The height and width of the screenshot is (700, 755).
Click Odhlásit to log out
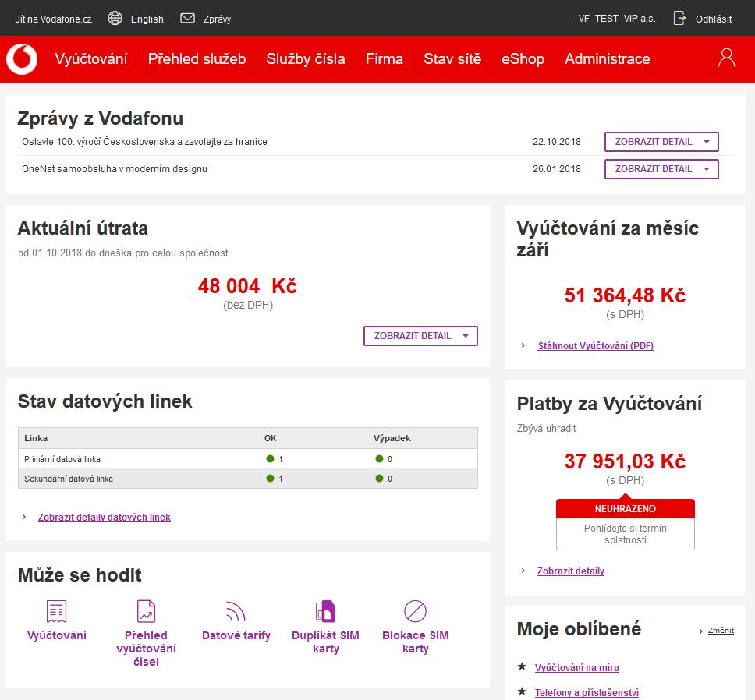pyautogui.click(x=714, y=19)
